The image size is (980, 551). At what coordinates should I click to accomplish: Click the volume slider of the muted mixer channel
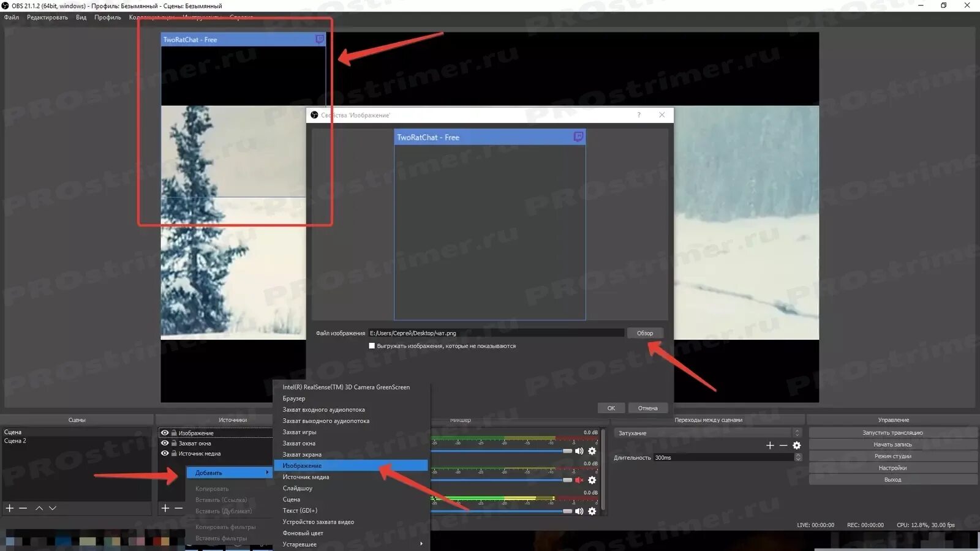[x=502, y=481]
